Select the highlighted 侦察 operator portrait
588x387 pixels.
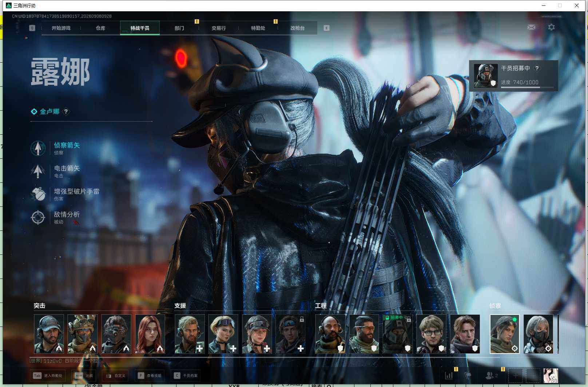pos(505,334)
